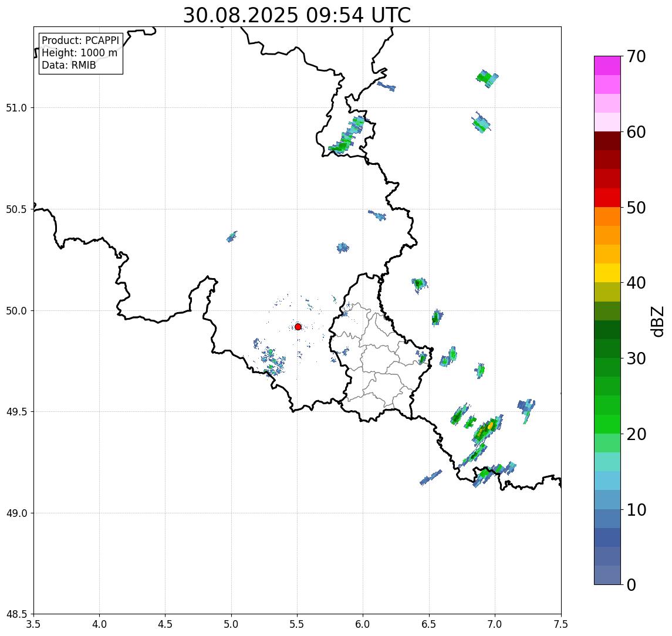Click longitude label 6.5
Screen dimensions: 672x636
tap(429, 624)
